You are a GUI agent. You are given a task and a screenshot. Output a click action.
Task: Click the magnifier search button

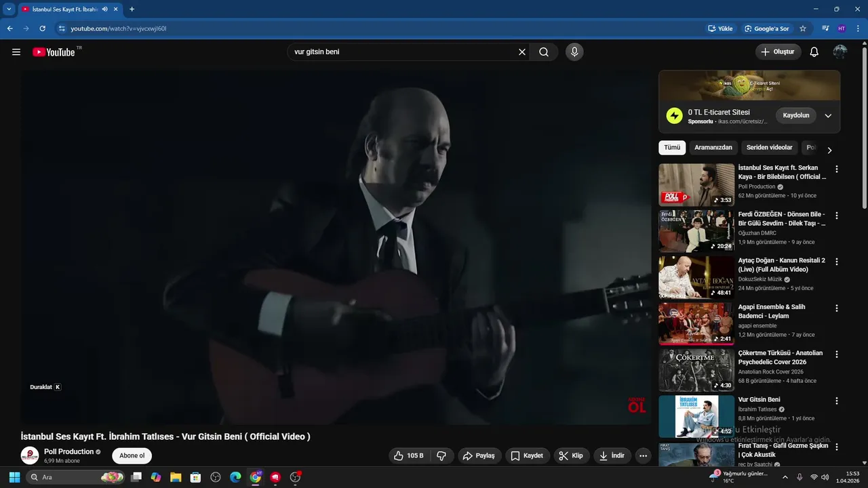click(x=544, y=52)
